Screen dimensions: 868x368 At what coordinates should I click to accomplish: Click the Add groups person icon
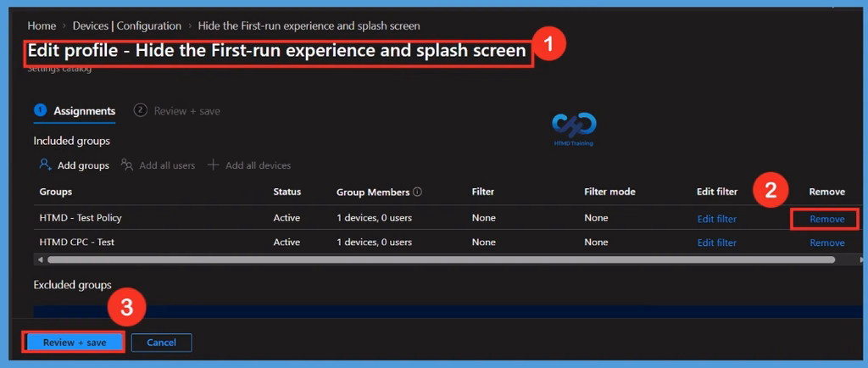coord(46,164)
